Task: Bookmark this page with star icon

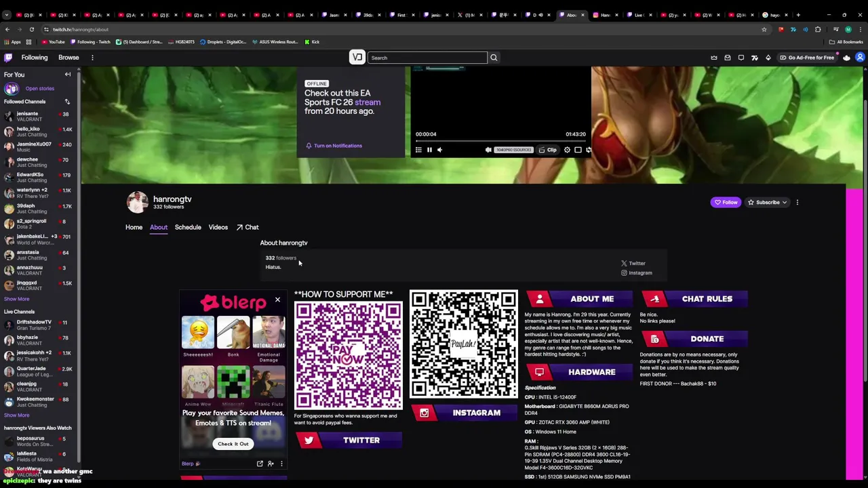Action: (x=764, y=29)
